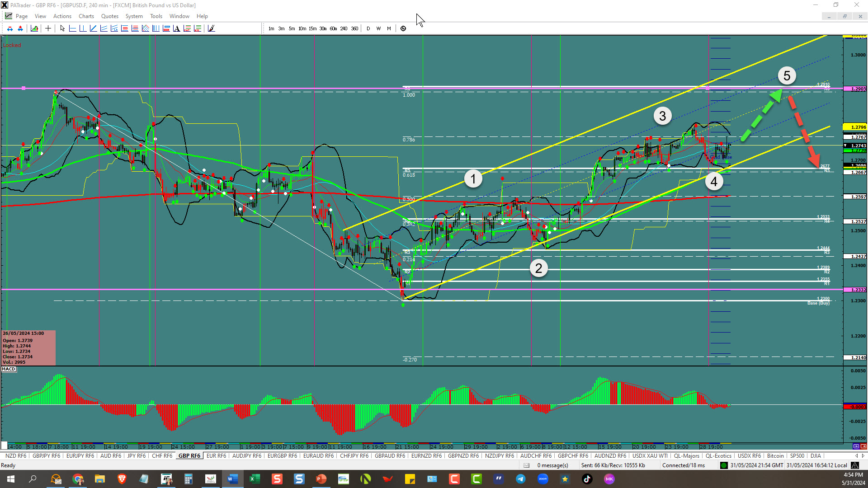The image size is (868, 488).
Task: Click the green connection status indicator
Action: click(724, 465)
